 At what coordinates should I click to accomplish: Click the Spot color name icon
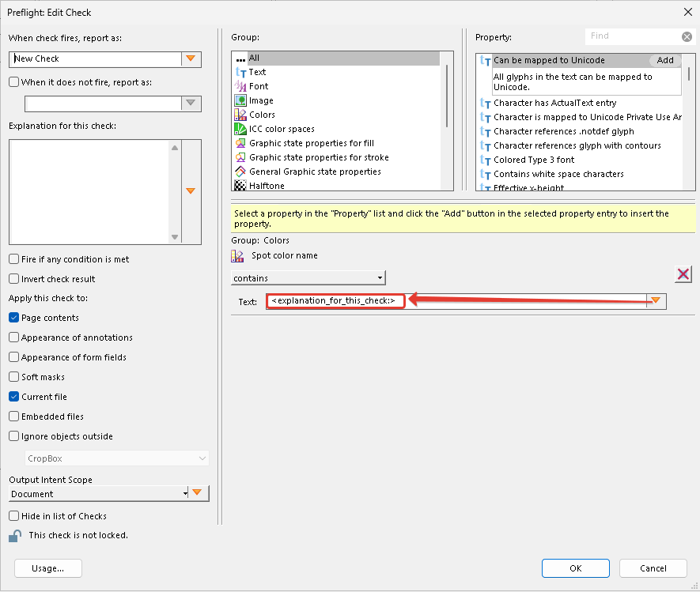237,256
